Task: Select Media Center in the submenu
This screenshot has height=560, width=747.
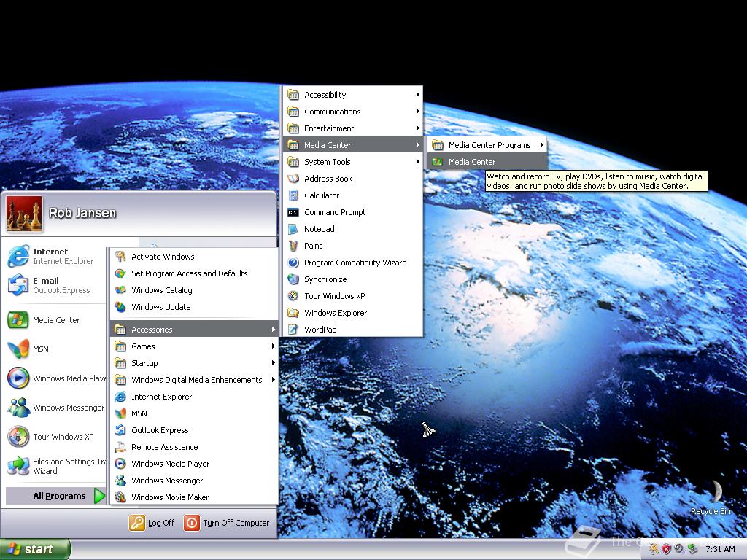Action: point(487,162)
